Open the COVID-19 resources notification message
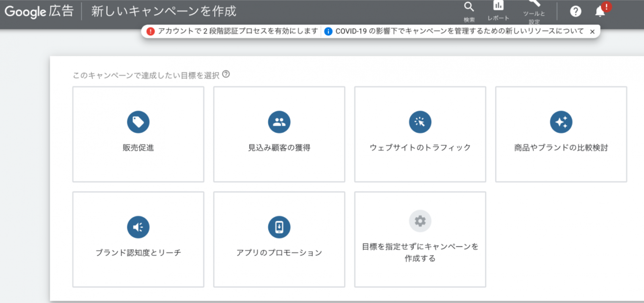Screen dimensions: 644x303 (x=460, y=31)
